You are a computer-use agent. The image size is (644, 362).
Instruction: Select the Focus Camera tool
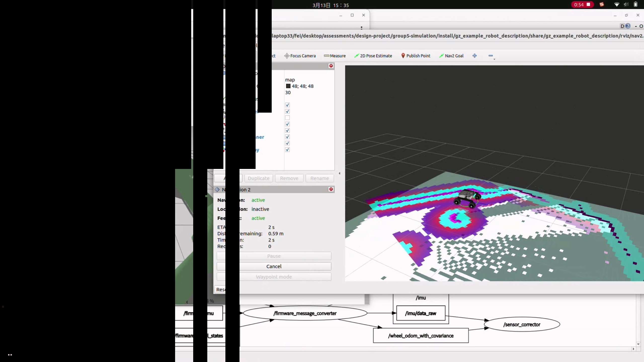(x=300, y=56)
